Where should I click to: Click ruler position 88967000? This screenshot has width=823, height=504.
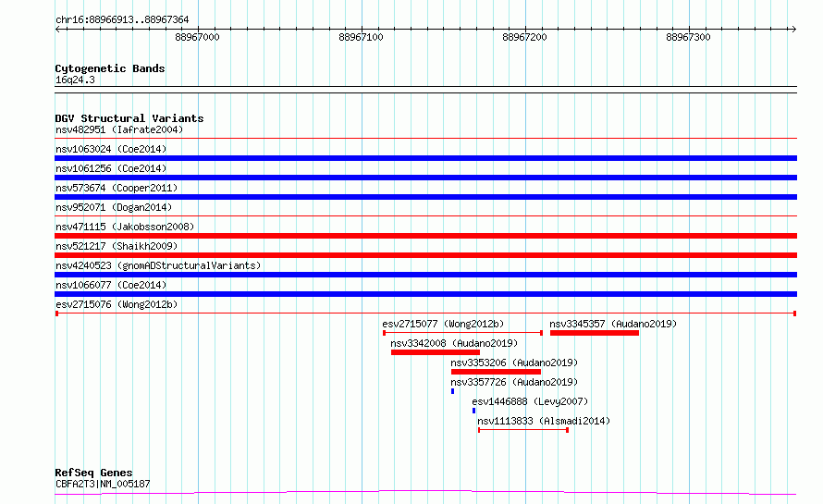tap(197, 37)
